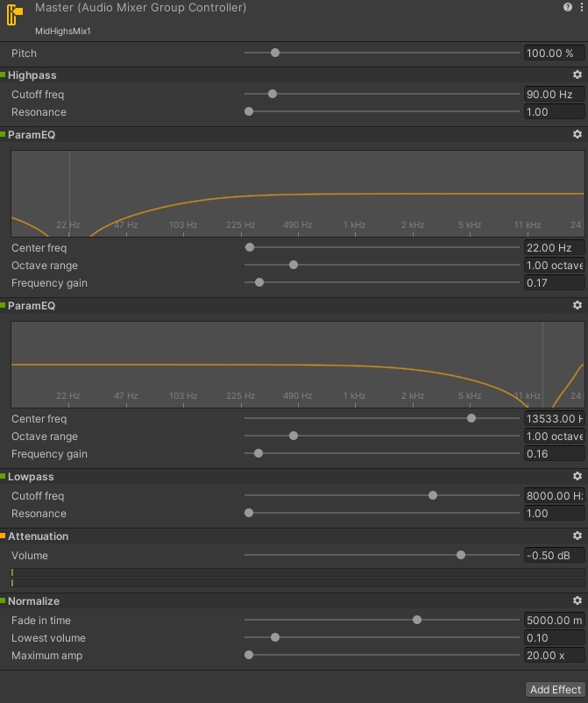Image resolution: width=588 pixels, height=703 pixels.
Task: Toggle the Attenuation effect color strip
Action: tap(2, 536)
